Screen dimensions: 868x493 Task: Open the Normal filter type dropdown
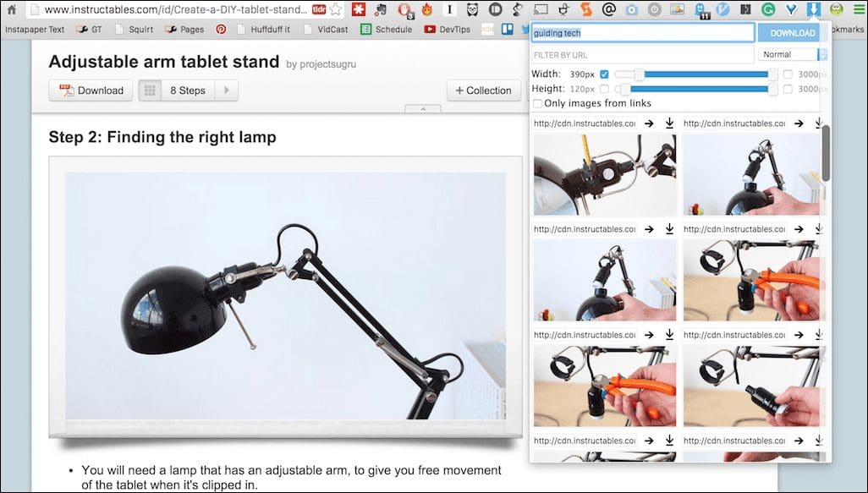coord(793,54)
